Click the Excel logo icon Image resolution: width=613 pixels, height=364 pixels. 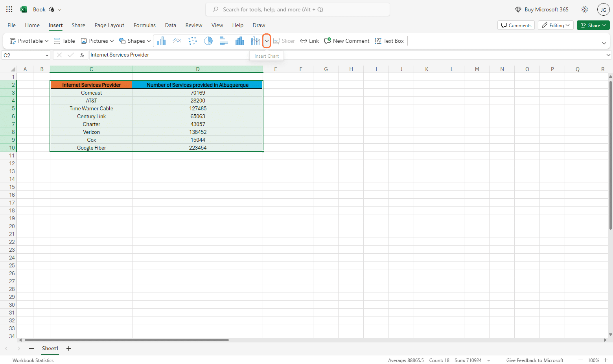pyautogui.click(x=24, y=9)
